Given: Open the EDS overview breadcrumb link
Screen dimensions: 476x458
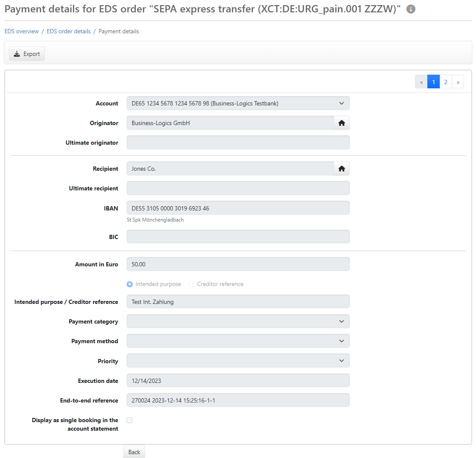Looking at the screenshot, I should point(22,31).
